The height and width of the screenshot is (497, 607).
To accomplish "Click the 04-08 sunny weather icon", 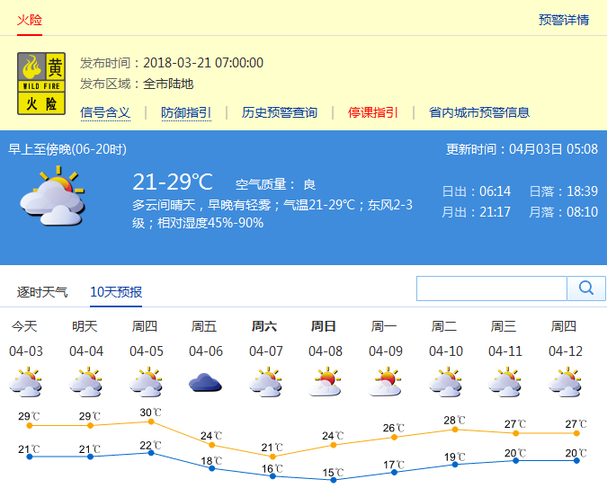I will coord(326,381).
